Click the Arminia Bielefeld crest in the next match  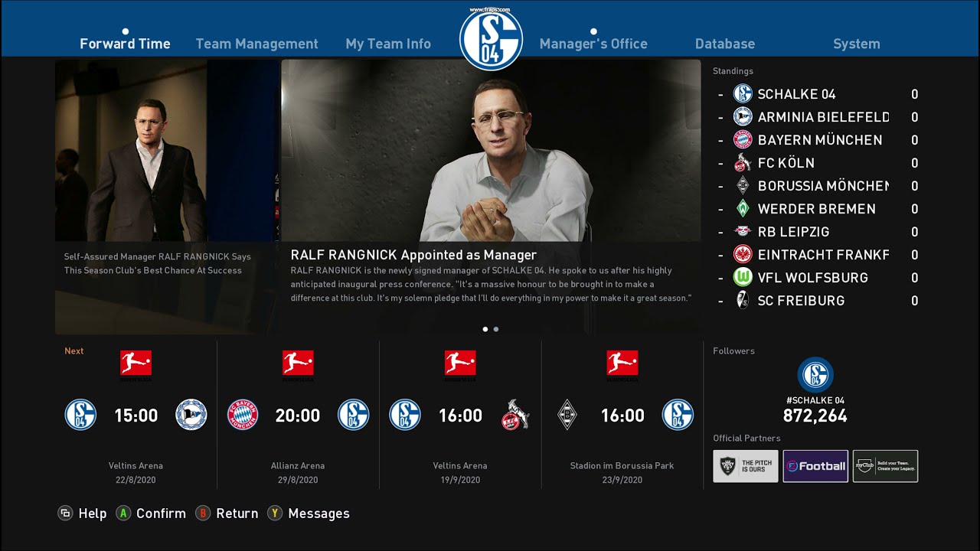point(191,415)
